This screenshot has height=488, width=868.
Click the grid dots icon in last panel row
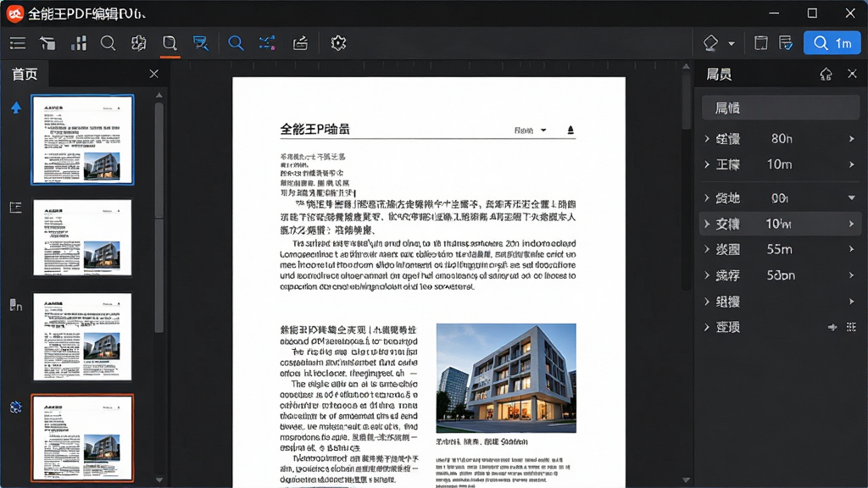[x=851, y=327]
